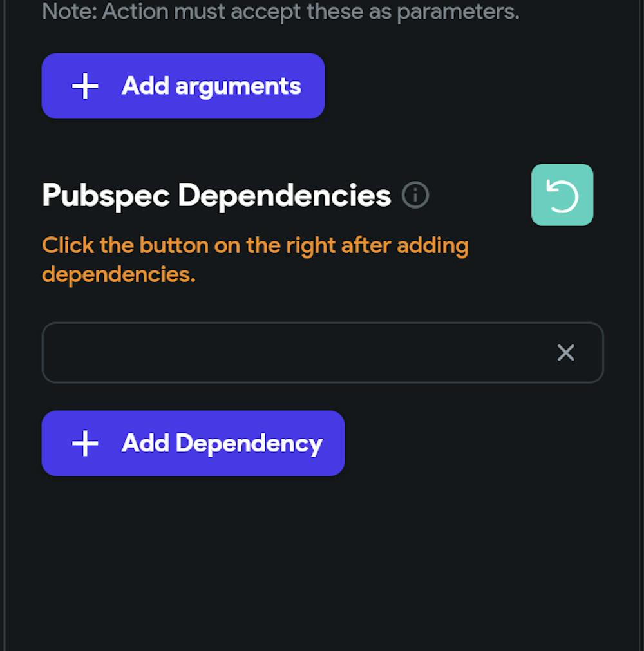Choose the Add Dependency label text

[222, 443]
